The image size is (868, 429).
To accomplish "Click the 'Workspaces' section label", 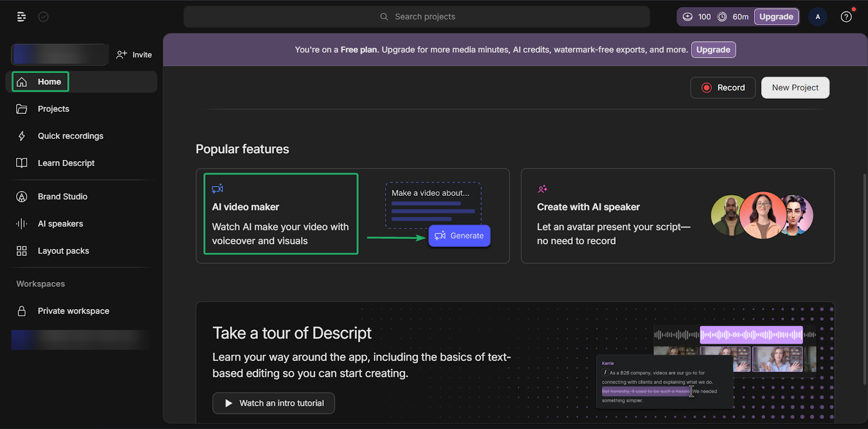I will click(41, 284).
